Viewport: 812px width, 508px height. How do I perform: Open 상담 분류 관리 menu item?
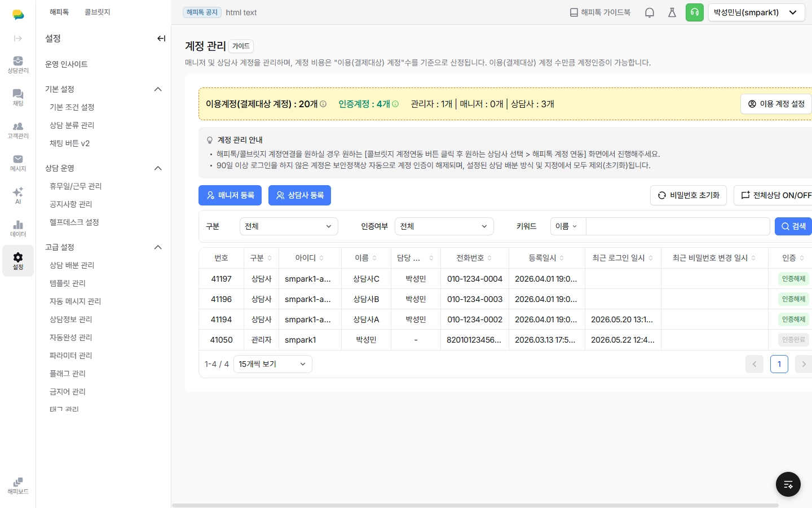pyautogui.click(x=72, y=125)
